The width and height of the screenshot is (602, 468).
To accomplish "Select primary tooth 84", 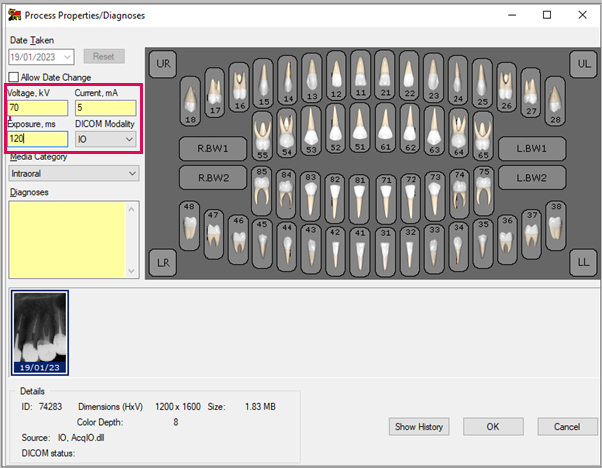I will [x=286, y=194].
